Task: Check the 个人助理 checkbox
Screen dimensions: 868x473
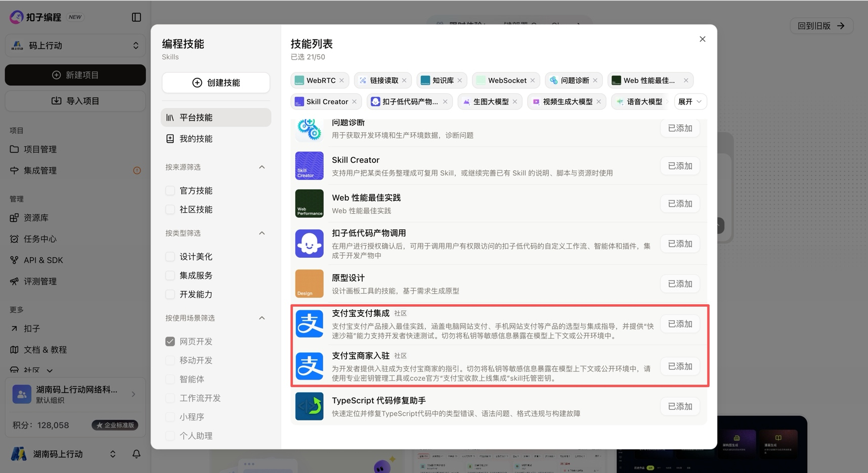Action: tap(170, 436)
